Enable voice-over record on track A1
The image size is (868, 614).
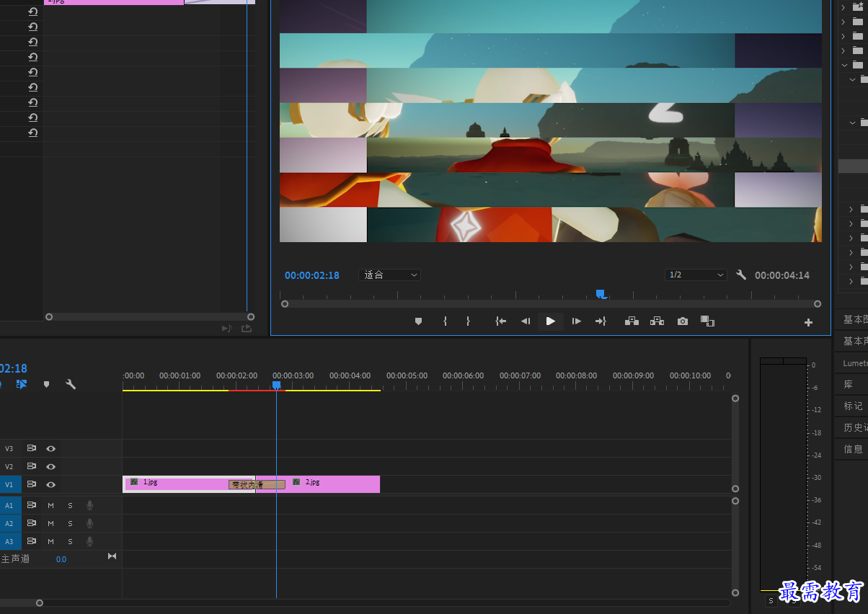89,505
